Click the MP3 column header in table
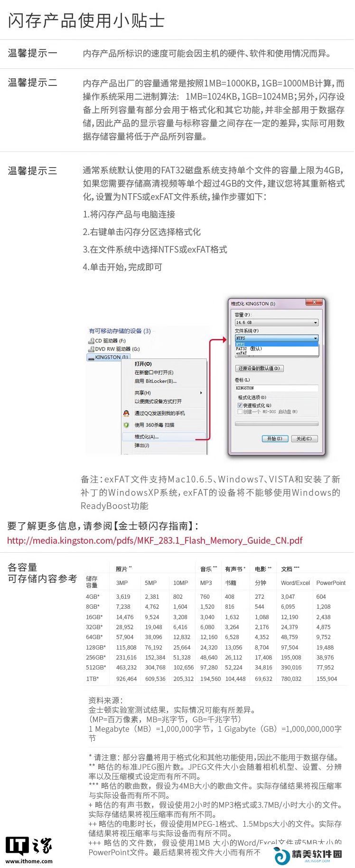 point(206,583)
